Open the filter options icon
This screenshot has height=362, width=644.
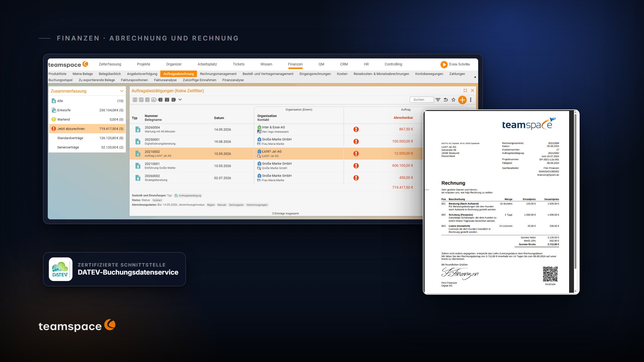pos(438,100)
